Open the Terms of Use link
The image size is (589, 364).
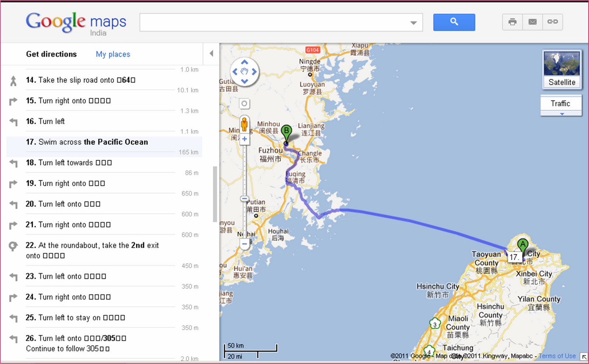click(557, 356)
